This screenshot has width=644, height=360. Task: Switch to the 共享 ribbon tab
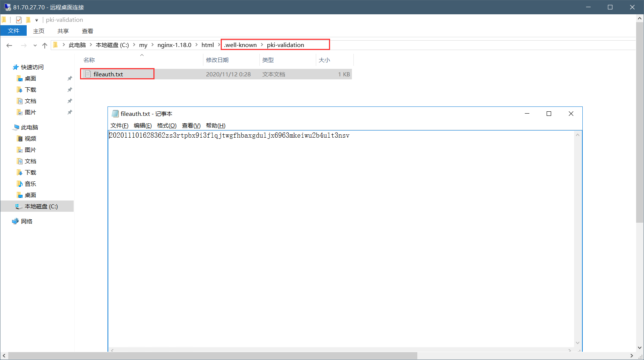(63, 31)
